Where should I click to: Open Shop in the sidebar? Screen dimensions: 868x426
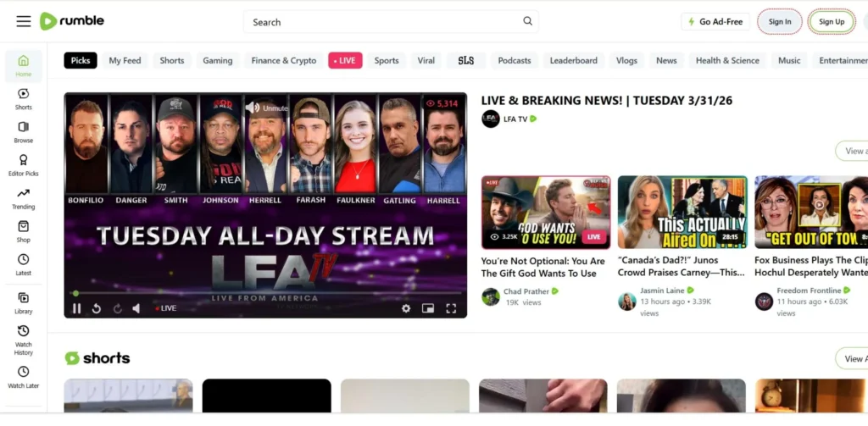23,232
